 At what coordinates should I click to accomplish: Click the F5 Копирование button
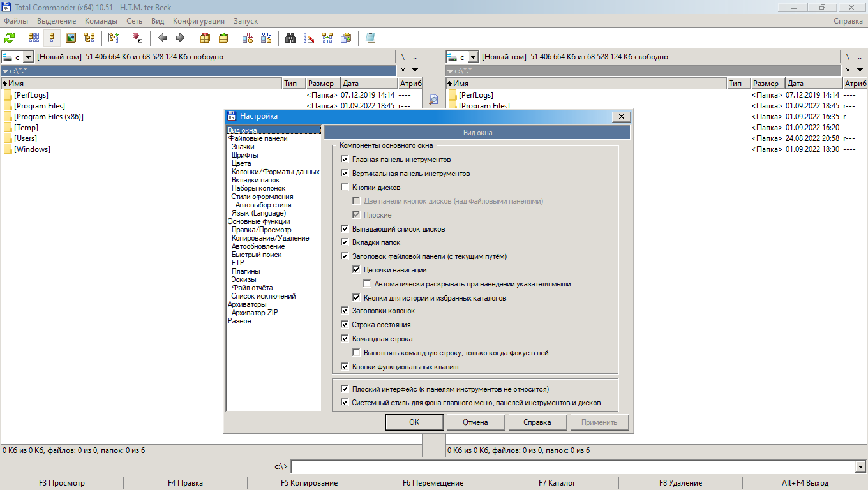[310, 483]
